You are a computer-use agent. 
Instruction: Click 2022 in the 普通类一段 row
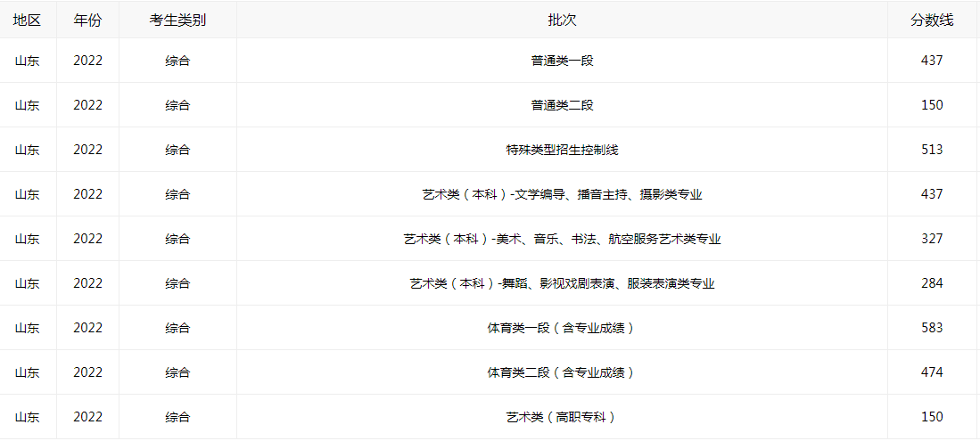coord(87,61)
